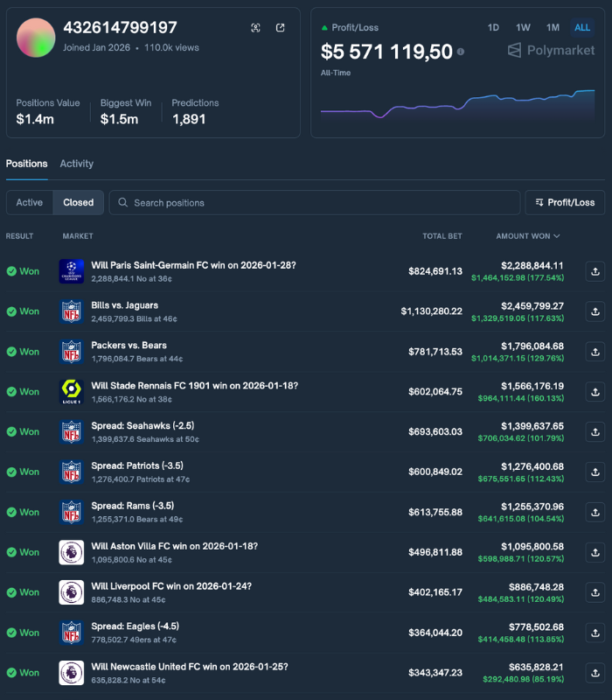Click the "1,399,637.6 Seahawks at 50¢" detail

tap(145, 439)
